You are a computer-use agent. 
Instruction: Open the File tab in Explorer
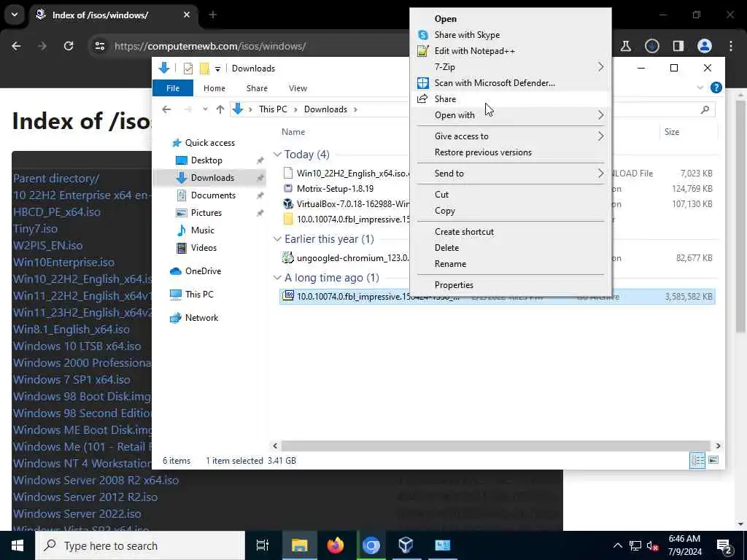173,88
